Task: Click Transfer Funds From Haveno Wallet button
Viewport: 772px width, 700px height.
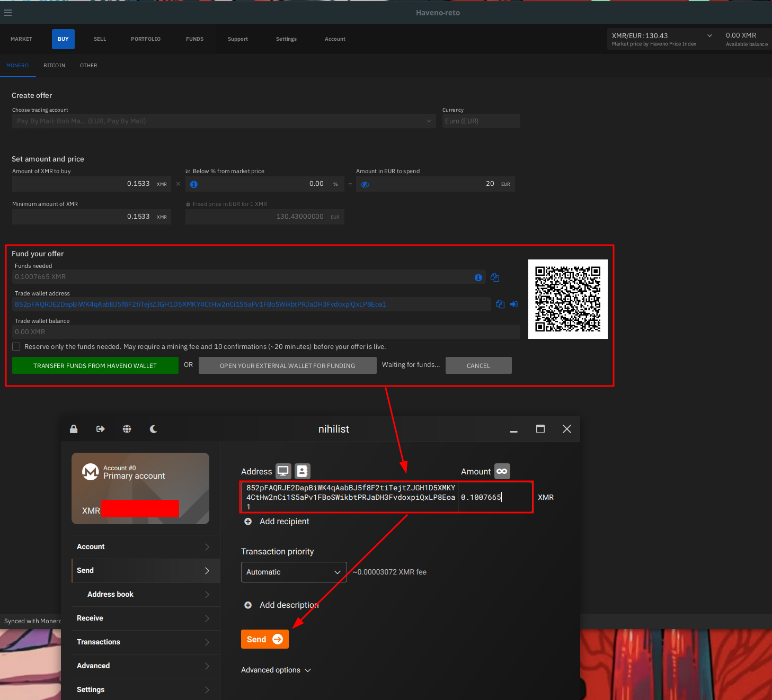Action: (95, 365)
